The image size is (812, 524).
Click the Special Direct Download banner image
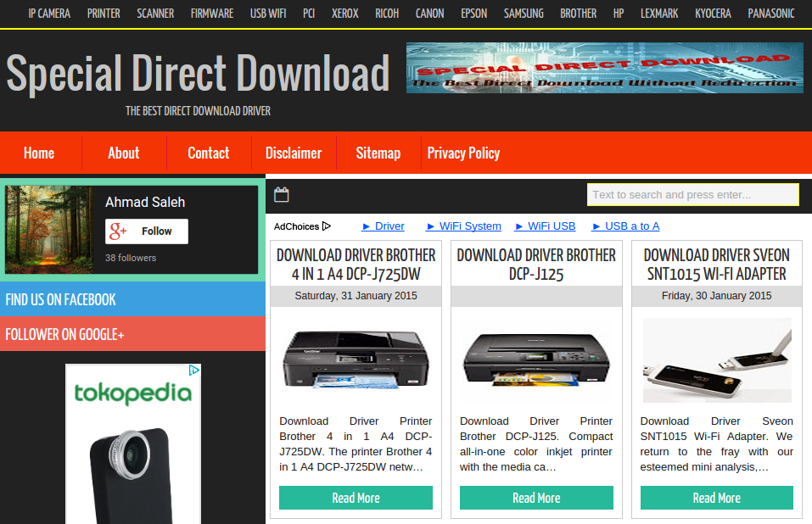(x=605, y=68)
